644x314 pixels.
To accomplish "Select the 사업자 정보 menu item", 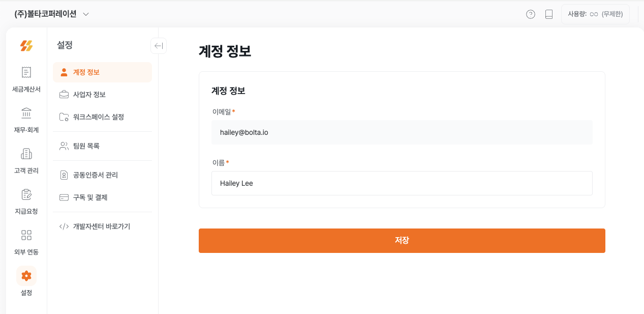I will pyautogui.click(x=102, y=95).
